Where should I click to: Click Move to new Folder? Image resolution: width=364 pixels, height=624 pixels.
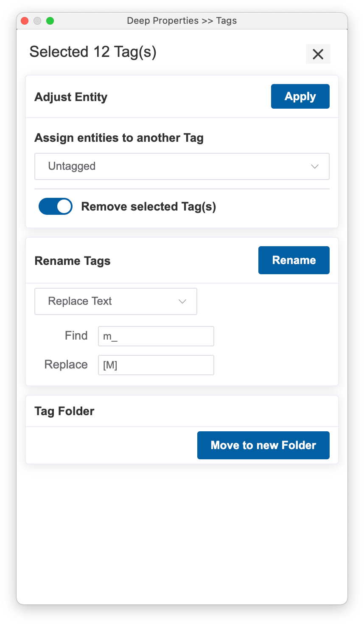pos(263,445)
